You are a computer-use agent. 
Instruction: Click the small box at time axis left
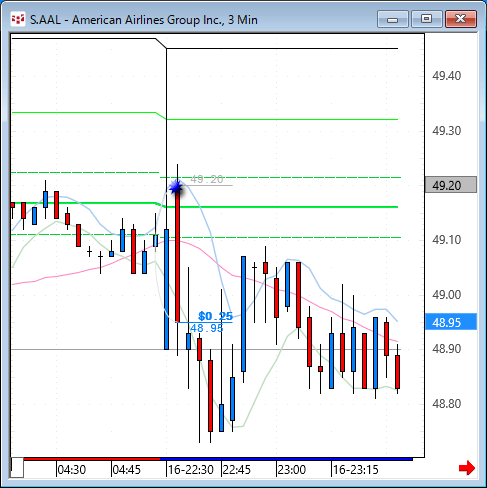(17, 468)
